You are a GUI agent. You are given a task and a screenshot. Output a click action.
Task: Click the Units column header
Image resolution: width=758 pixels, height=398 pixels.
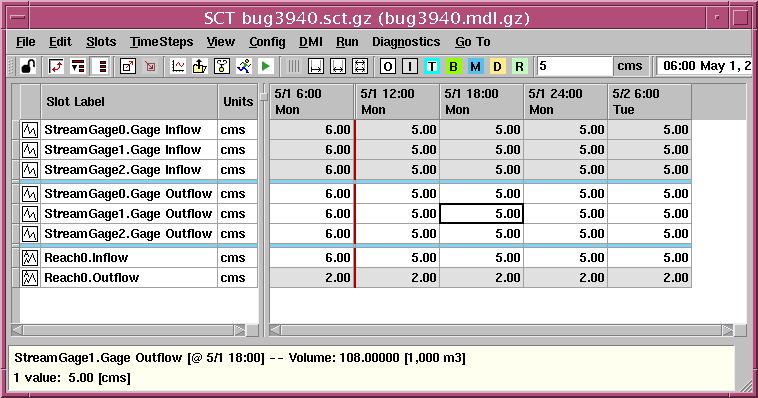tap(238, 102)
